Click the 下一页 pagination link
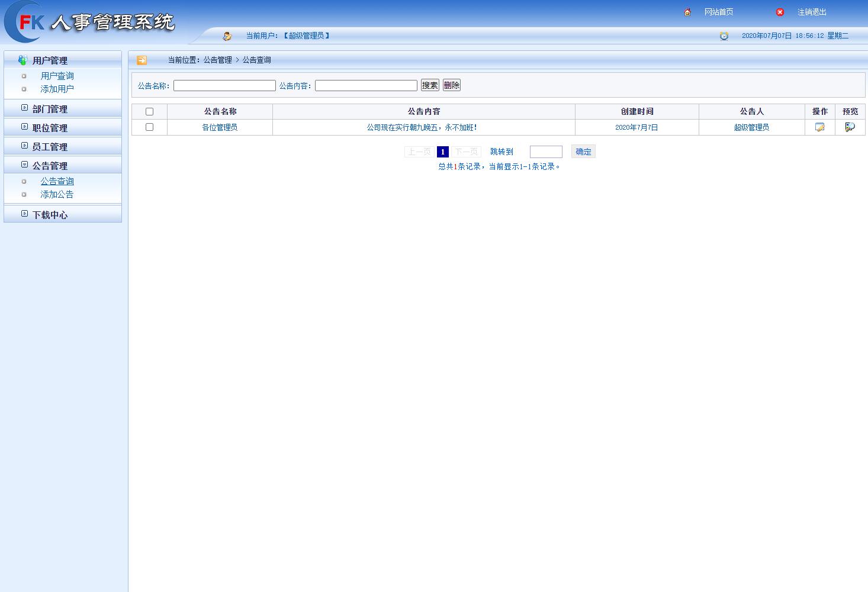This screenshot has height=592, width=868. [x=466, y=152]
